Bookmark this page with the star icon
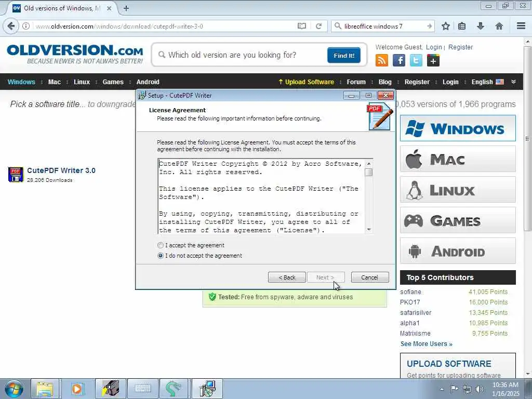The height and width of the screenshot is (399, 532). [445, 26]
